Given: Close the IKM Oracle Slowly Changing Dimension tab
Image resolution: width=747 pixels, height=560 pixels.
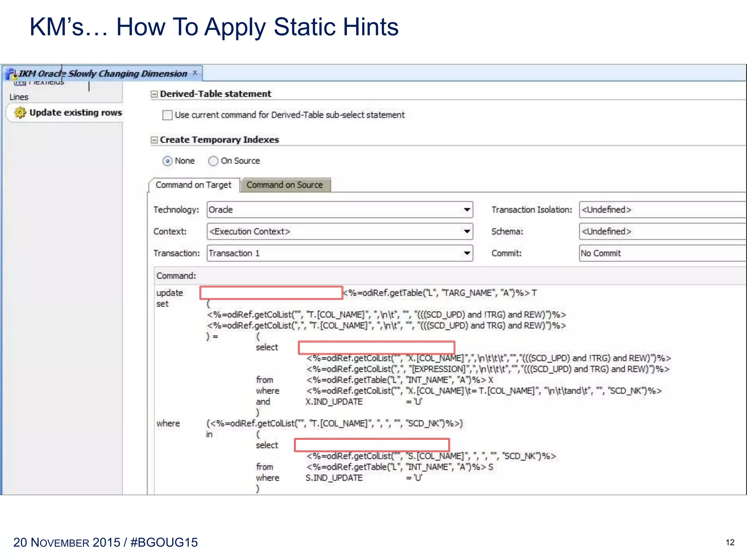Looking at the screenshot, I should (x=195, y=73).
